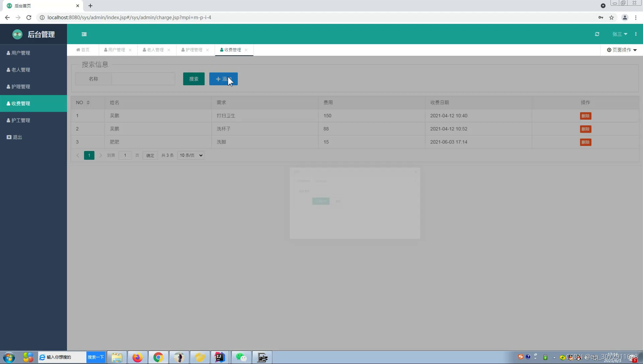This screenshot has height=364, width=643.
Task: Open the 10 条/页 page size selector
Action: click(191, 155)
